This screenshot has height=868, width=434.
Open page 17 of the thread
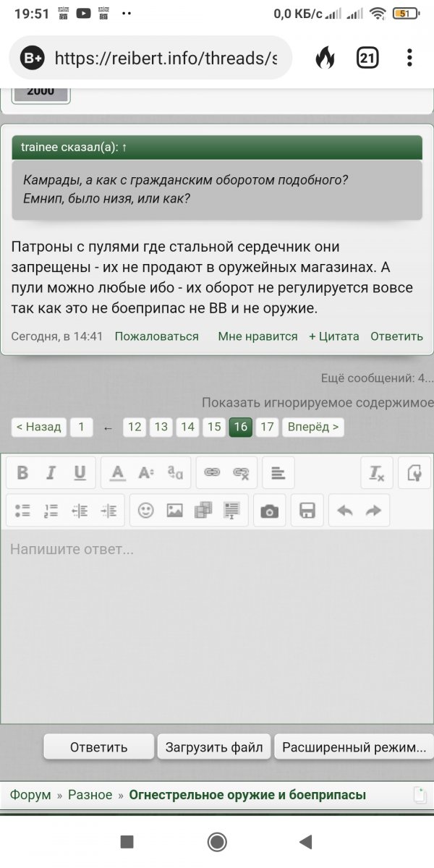coord(267,427)
